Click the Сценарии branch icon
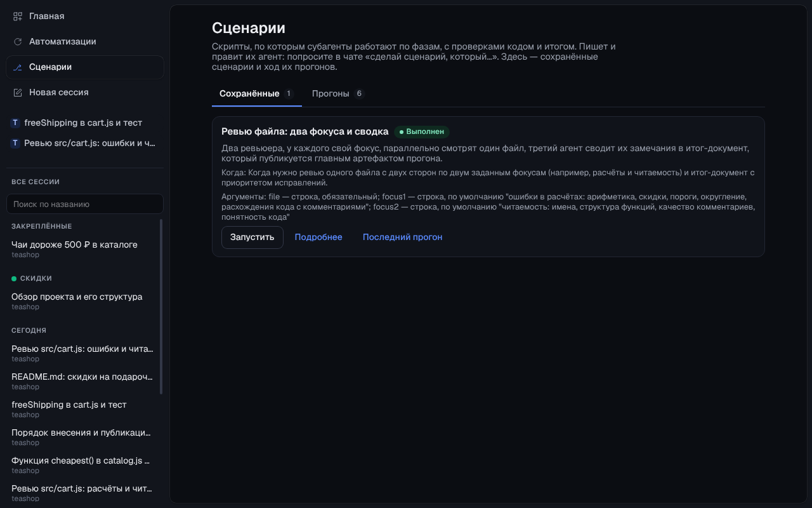The width and height of the screenshot is (812, 508). [18, 67]
